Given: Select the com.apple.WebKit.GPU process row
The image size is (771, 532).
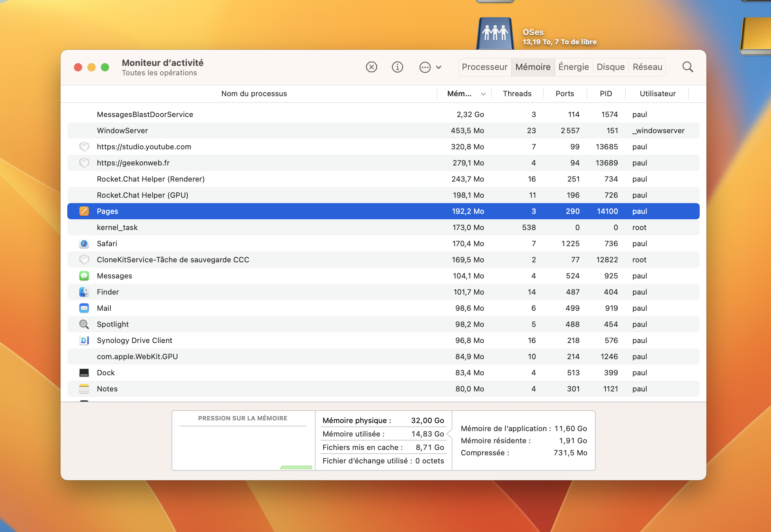Looking at the screenshot, I should point(383,356).
